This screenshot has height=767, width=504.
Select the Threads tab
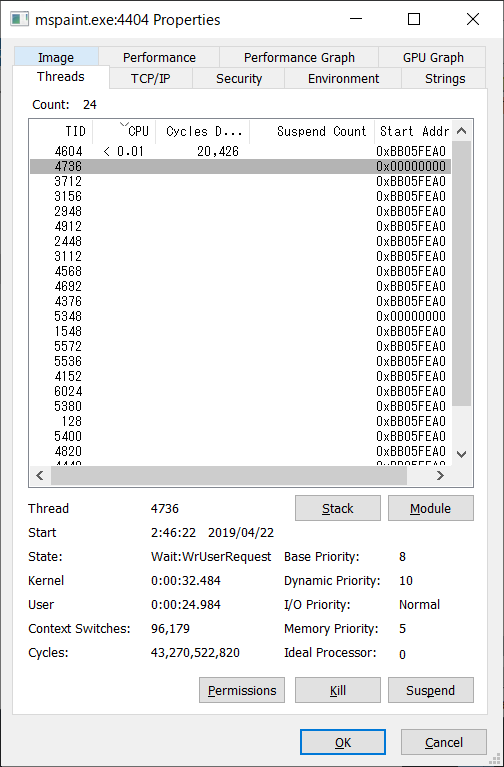61,77
